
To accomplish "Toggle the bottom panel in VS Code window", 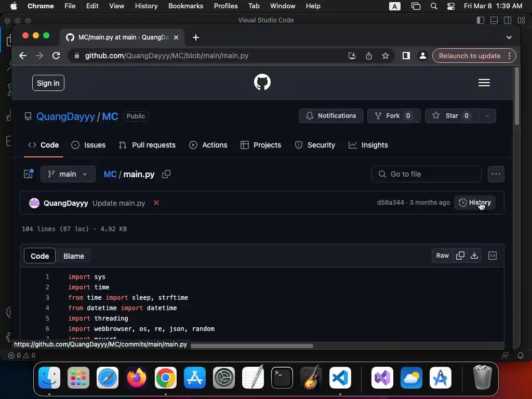I will (494, 20).
